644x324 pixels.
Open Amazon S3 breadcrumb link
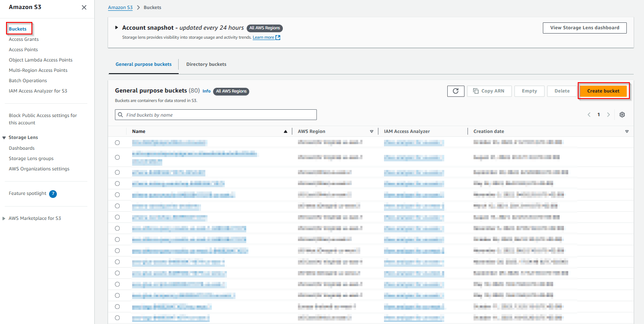121,7
